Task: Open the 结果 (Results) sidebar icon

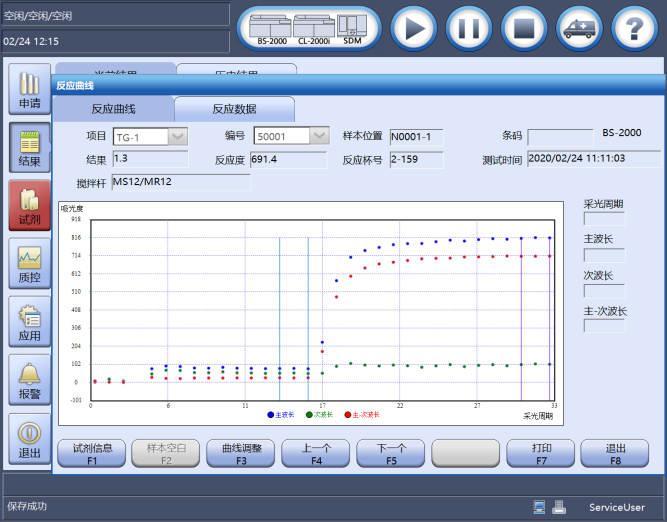Action: coord(30,148)
